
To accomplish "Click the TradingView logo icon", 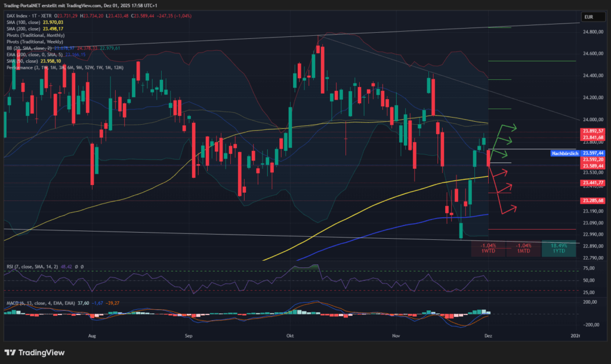I will click(x=11, y=353).
